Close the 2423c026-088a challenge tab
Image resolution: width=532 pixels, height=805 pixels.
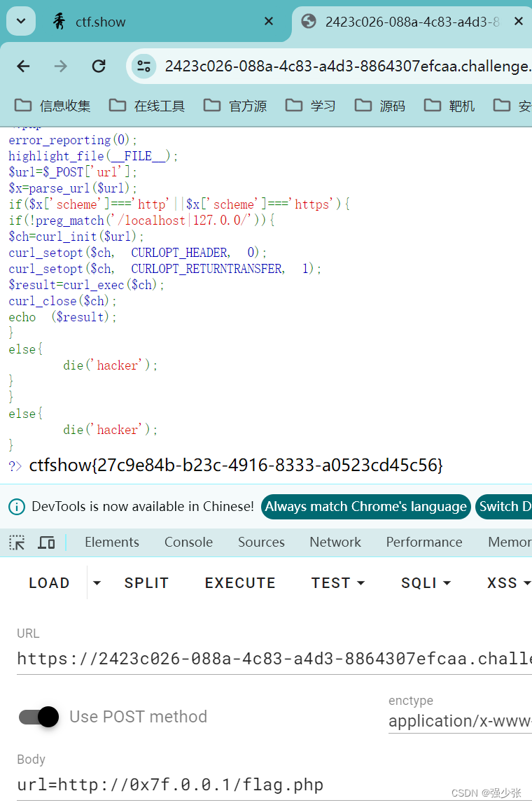tap(519, 21)
